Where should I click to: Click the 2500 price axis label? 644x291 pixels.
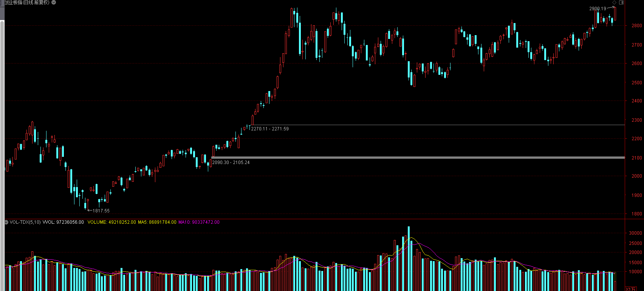[x=636, y=82]
